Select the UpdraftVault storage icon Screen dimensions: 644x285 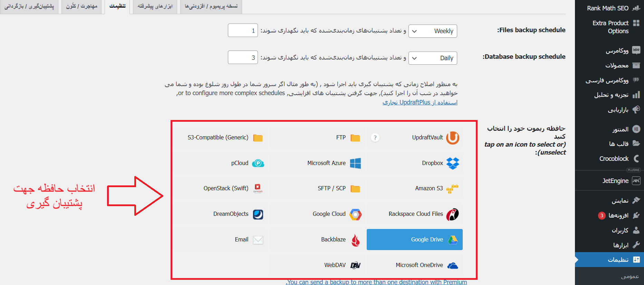[452, 138]
